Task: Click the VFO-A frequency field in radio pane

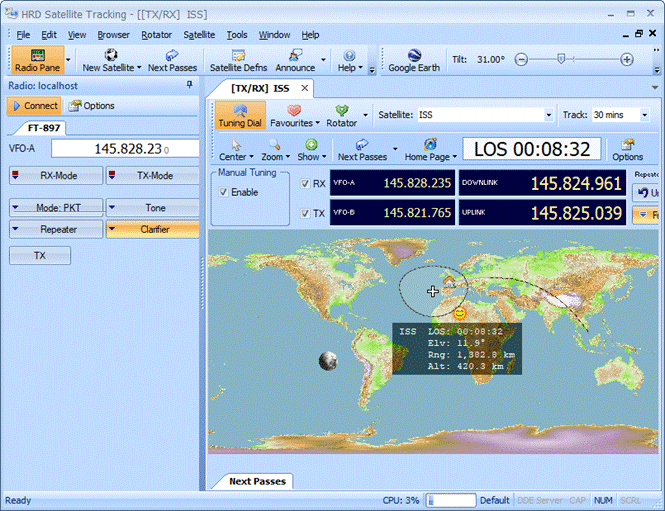Action: pyautogui.click(x=125, y=149)
